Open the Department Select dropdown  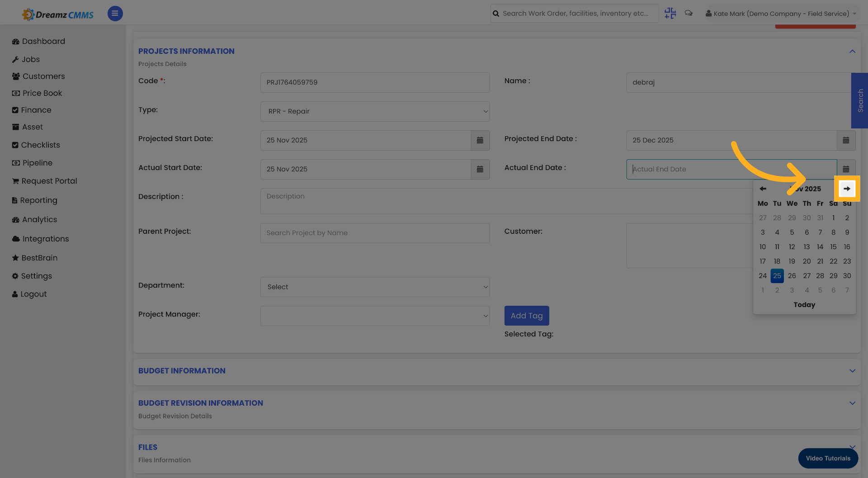[x=375, y=287]
